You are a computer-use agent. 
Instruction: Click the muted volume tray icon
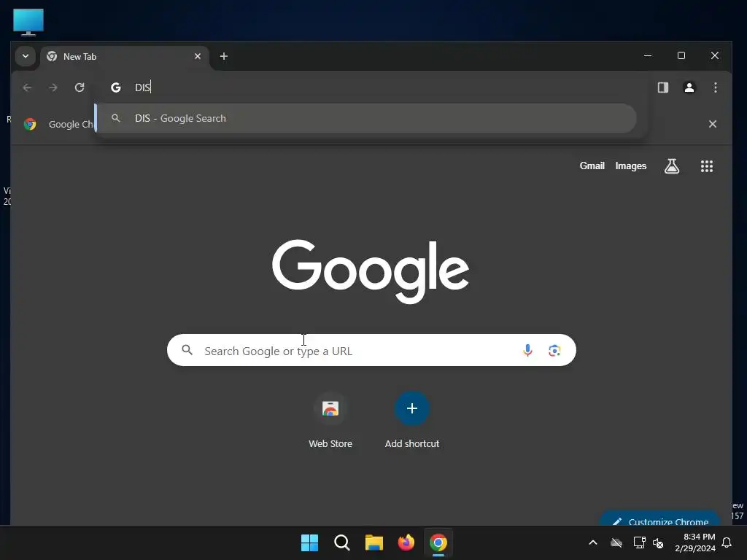[658, 542]
